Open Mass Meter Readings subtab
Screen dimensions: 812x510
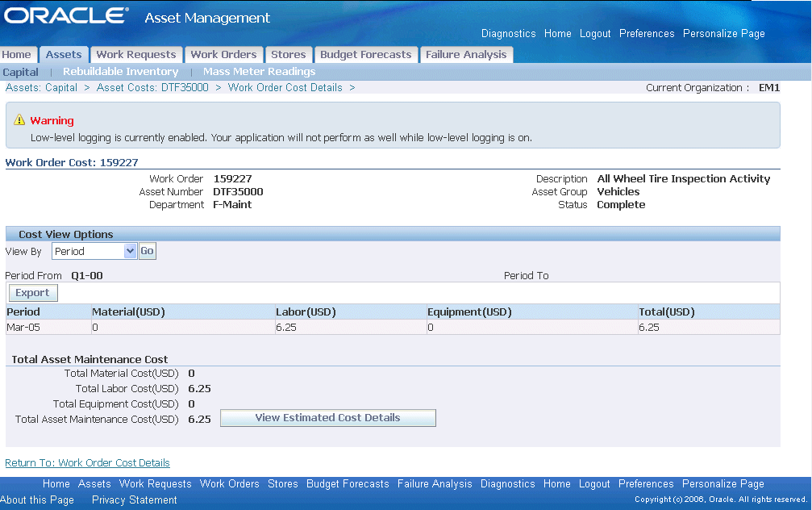(x=259, y=72)
